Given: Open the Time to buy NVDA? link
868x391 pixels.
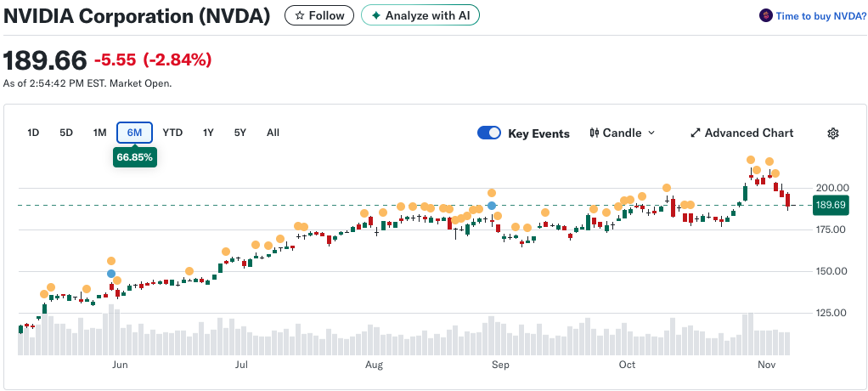Looking at the screenshot, I should pos(820,16).
